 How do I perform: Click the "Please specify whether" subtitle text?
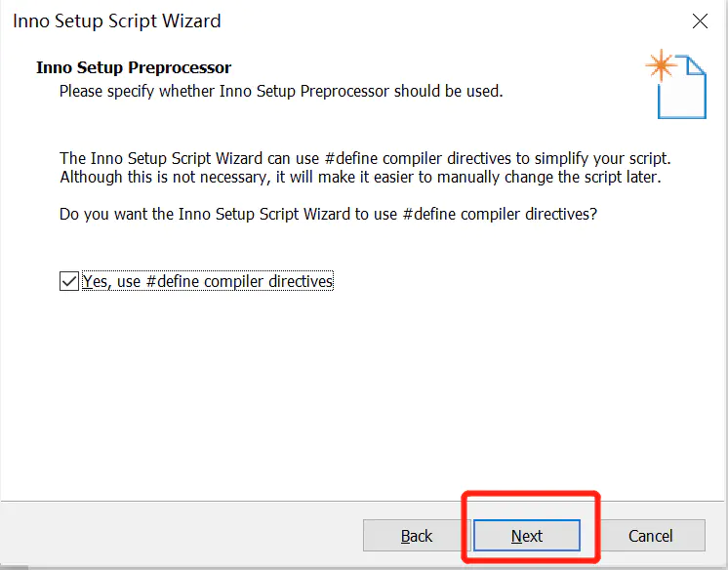click(281, 91)
